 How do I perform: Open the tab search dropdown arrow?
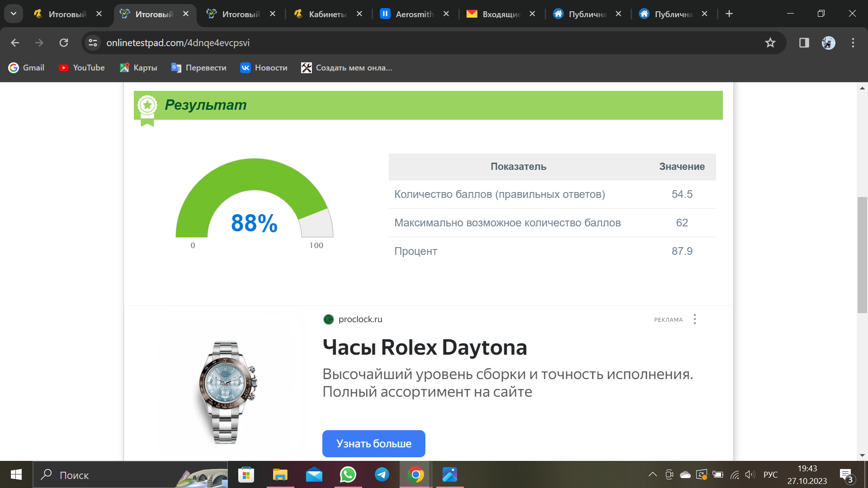[14, 14]
